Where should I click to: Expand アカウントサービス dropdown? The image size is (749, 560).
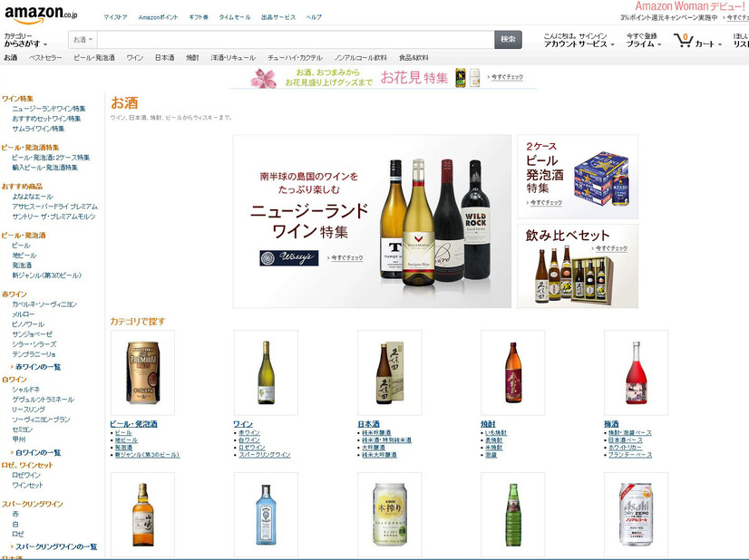pyautogui.click(x=579, y=40)
